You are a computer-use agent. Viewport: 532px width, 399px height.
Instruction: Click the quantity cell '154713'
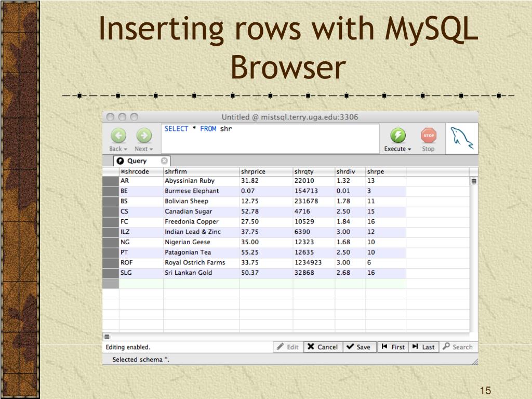pos(314,191)
